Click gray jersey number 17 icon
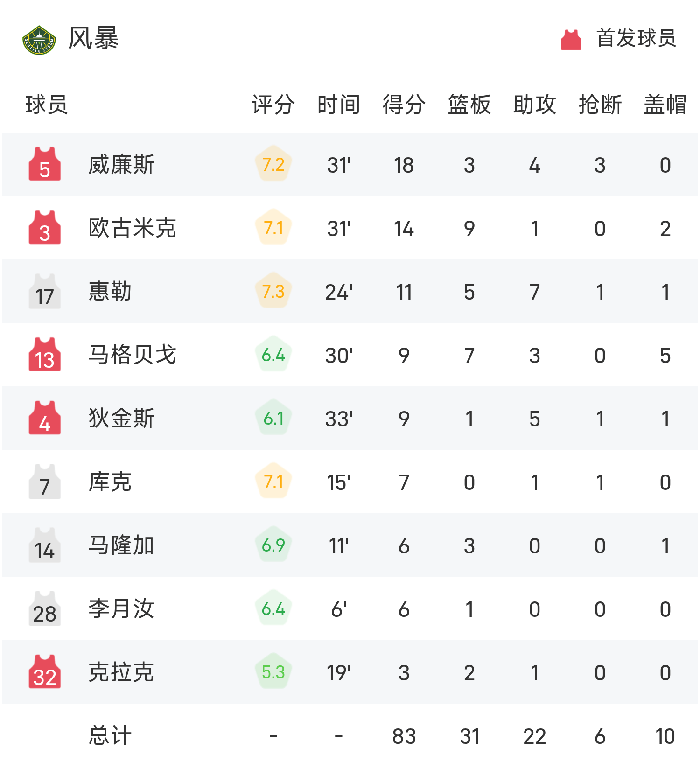The width and height of the screenshot is (700, 769). pos(45,292)
